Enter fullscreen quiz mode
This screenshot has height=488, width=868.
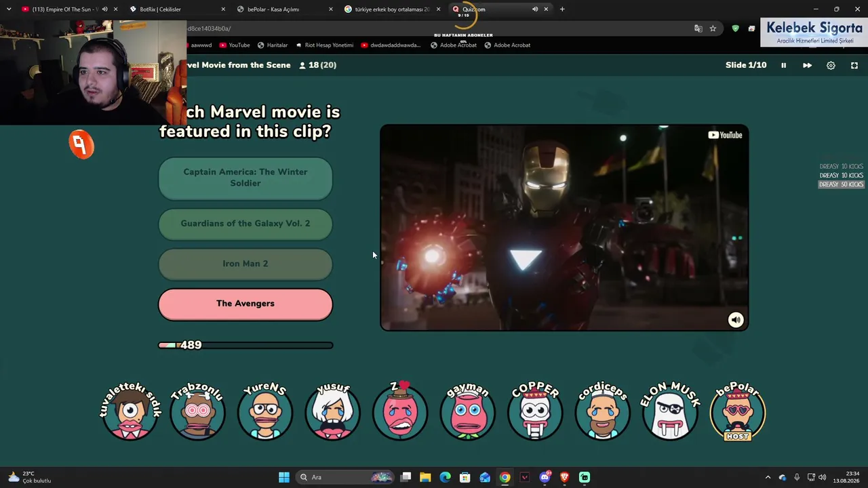[854, 65]
